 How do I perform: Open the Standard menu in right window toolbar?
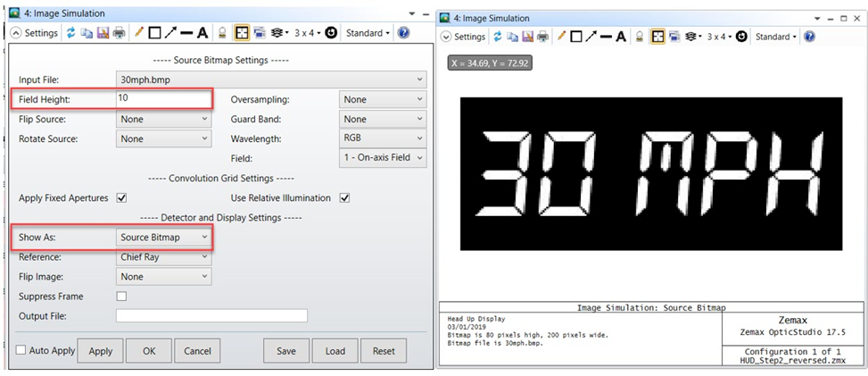[x=774, y=37]
